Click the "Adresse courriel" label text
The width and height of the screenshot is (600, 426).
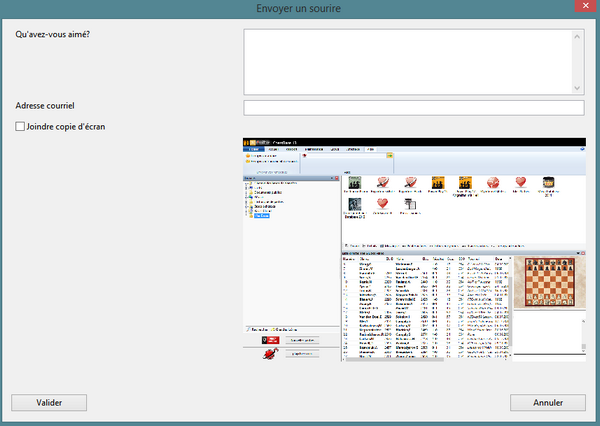pyautogui.click(x=46, y=106)
